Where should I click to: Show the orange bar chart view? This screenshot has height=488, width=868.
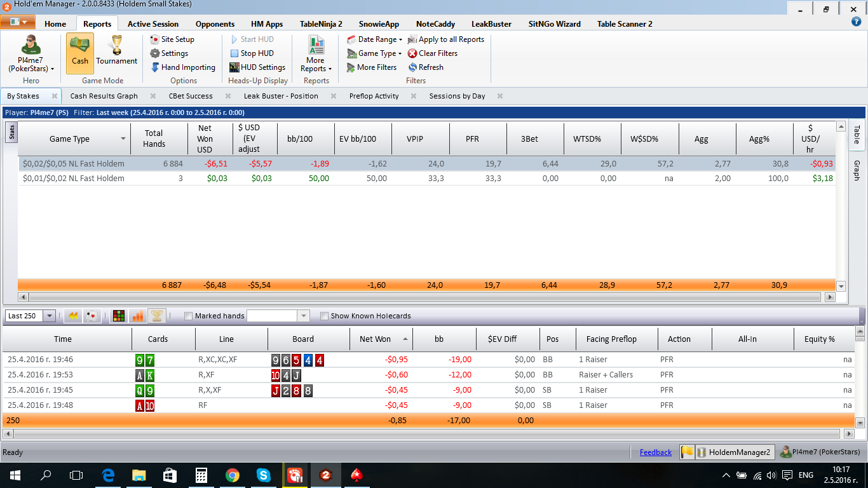(137, 316)
